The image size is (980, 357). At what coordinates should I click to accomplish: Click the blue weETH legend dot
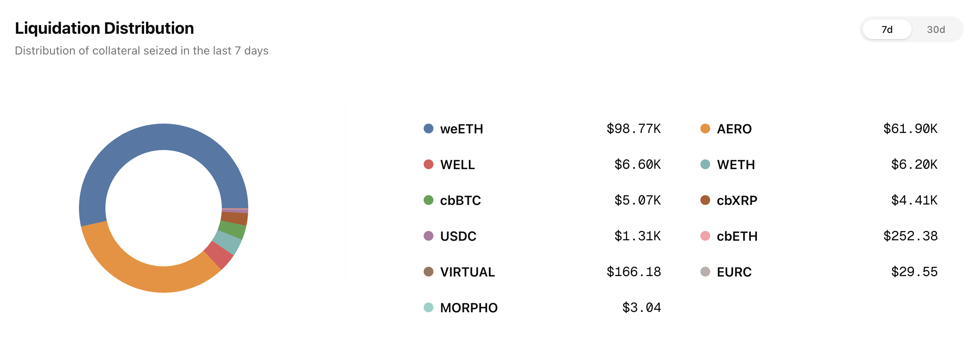(x=429, y=129)
